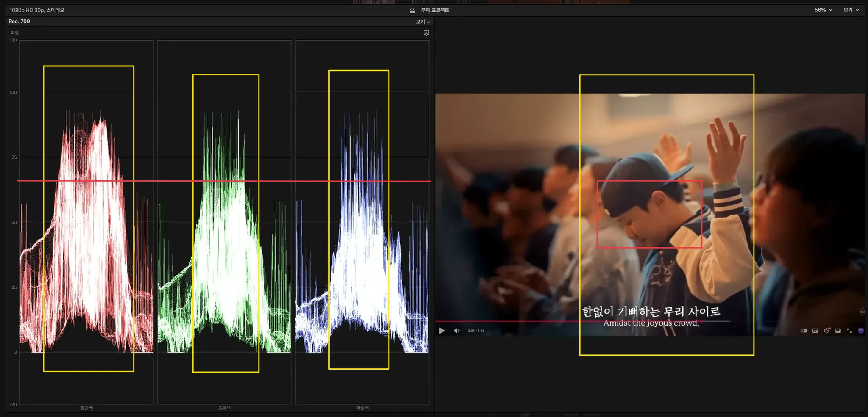Click the 3:34 / 5:48 time display
Image resolution: width=868 pixels, height=417 pixels.
pyautogui.click(x=476, y=331)
